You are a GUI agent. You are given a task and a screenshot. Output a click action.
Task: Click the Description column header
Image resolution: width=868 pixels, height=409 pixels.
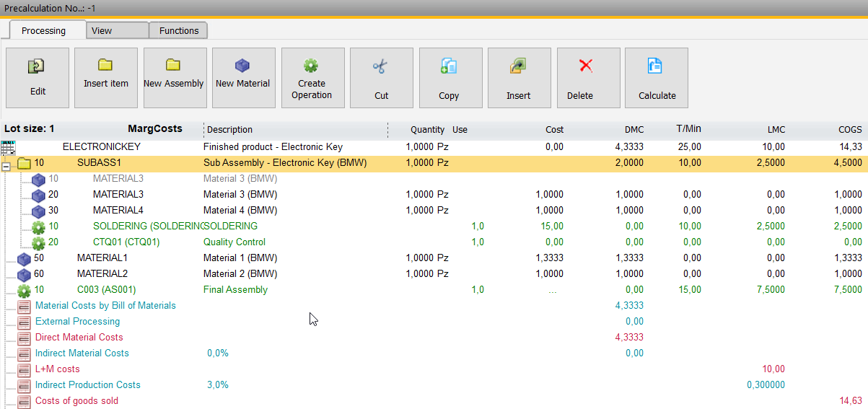click(229, 130)
